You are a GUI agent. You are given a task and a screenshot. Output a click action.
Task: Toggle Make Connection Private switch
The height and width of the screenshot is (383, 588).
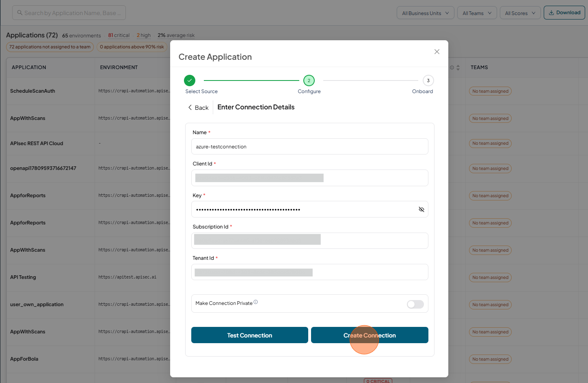click(415, 304)
